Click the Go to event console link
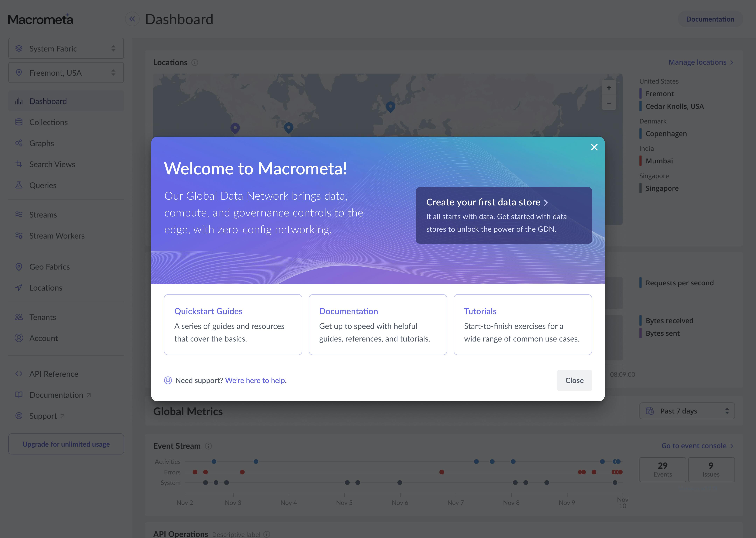756x538 pixels. (x=697, y=446)
